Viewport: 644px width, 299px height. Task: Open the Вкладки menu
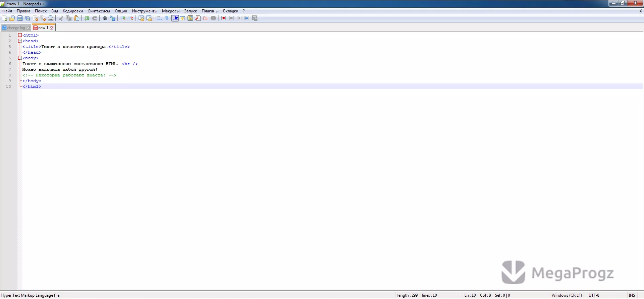click(231, 11)
